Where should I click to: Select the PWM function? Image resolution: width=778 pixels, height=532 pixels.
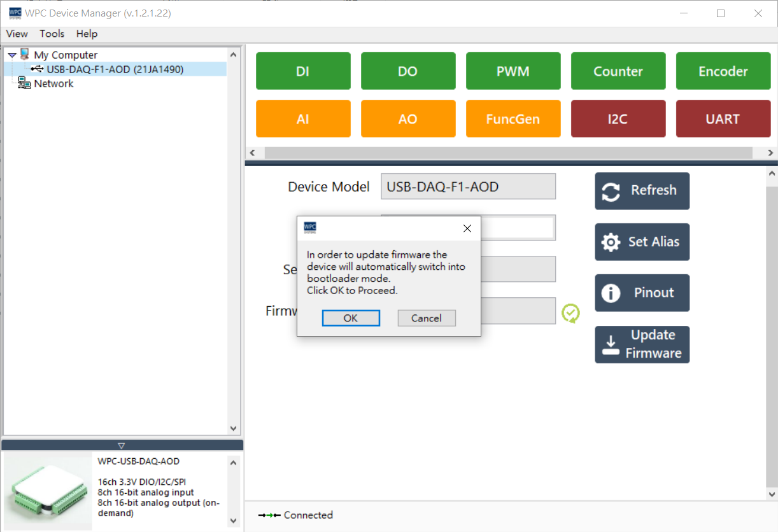click(513, 71)
